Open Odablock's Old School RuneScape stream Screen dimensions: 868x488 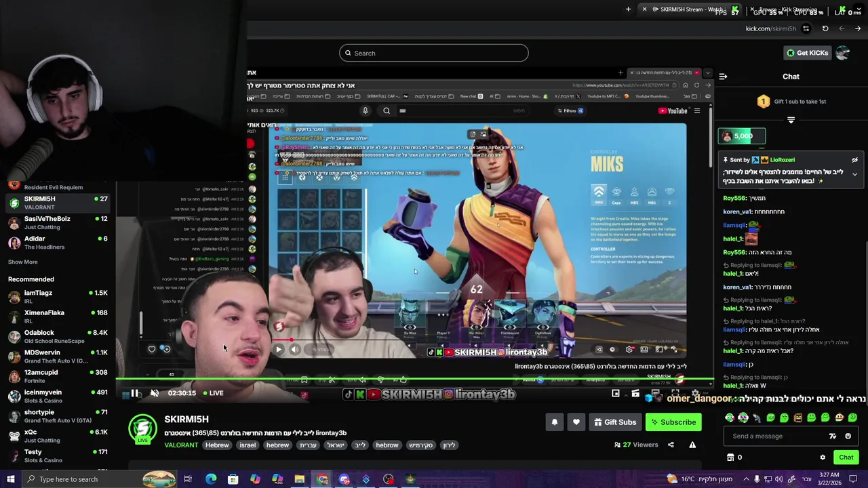pyautogui.click(x=58, y=337)
